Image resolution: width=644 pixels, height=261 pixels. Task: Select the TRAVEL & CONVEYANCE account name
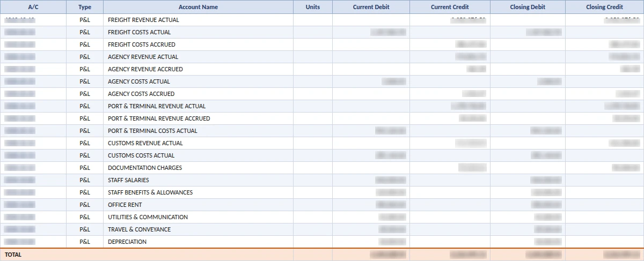tap(140, 229)
